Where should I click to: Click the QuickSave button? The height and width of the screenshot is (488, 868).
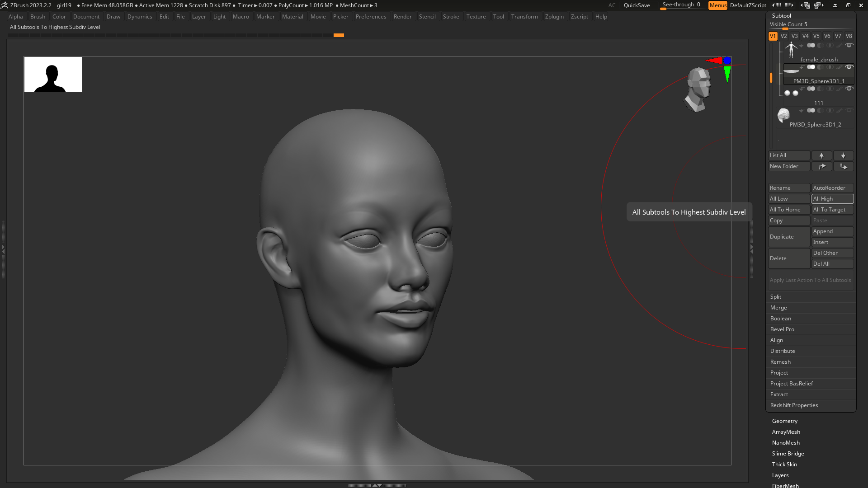pos(637,5)
